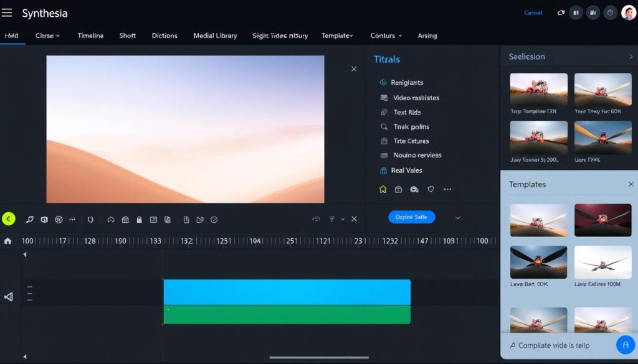This screenshot has height=364, width=638.
Task: Click the shield icon beneath Real Vales
Action: coord(429,189)
